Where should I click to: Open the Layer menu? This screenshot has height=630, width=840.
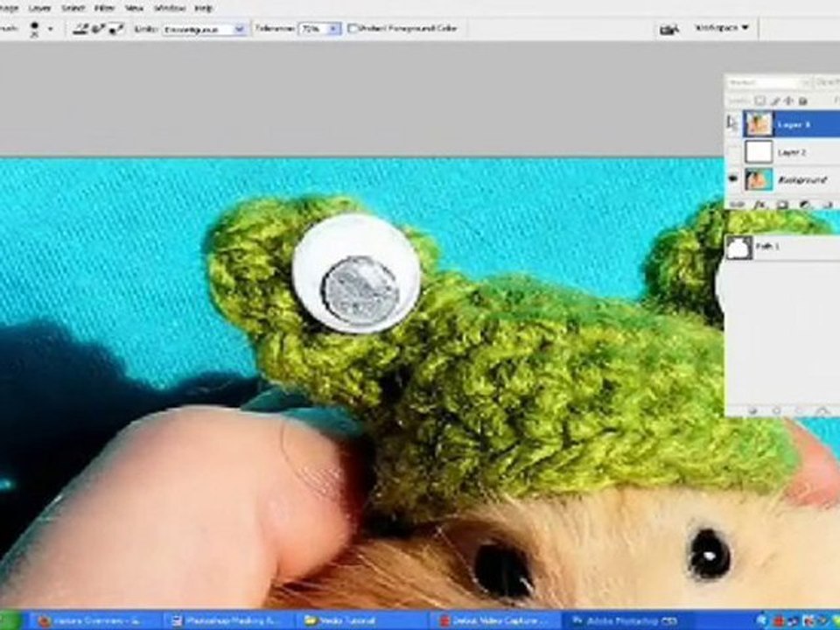pyautogui.click(x=39, y=8)
